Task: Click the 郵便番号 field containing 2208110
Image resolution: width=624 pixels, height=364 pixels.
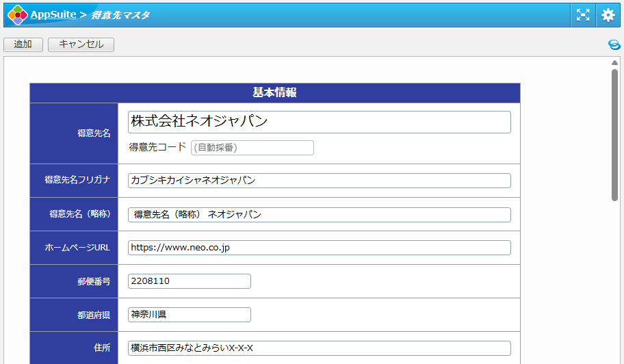Action: [189, 281]
